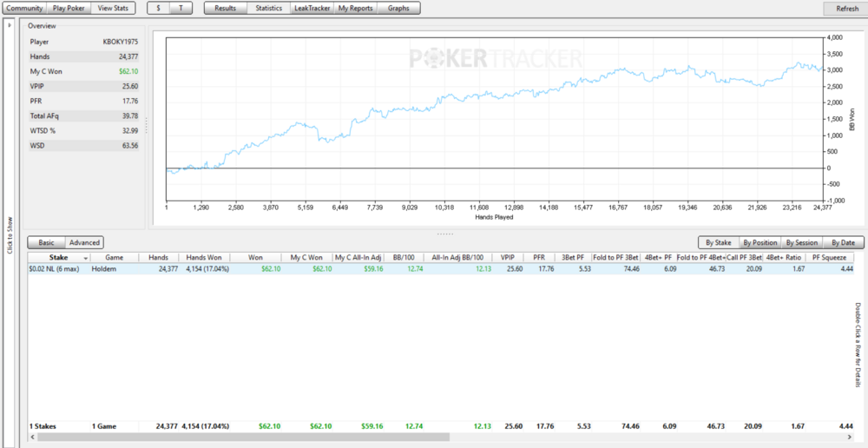Open the Community tab
Viewport: 868px width, 448px height.
coord(24,8)
